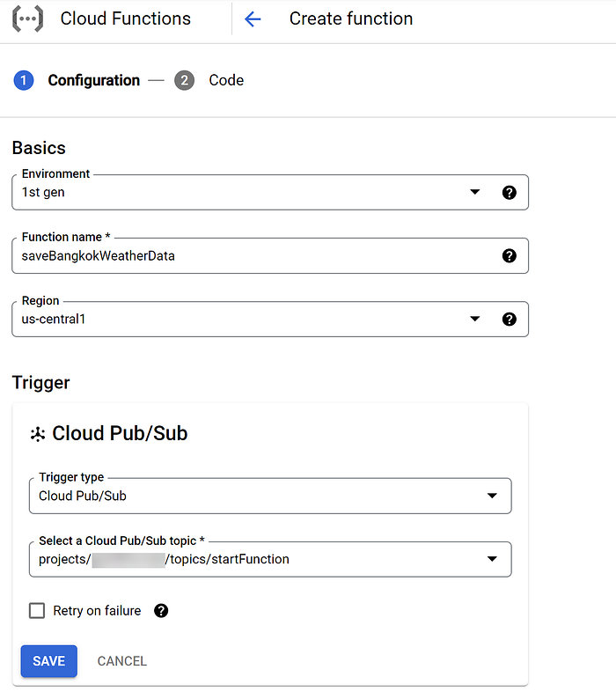
Task: Select the Code step label
Action: click(x=226, y=80)
